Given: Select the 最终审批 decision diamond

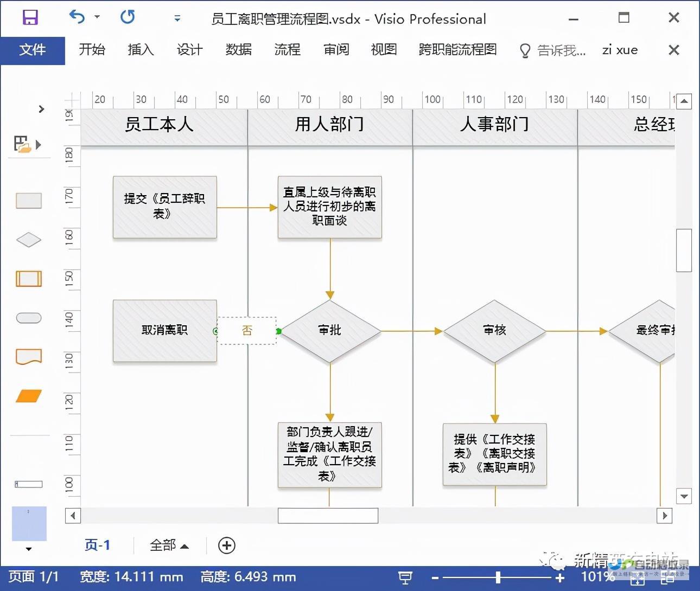Looking at the screenshot, I should (642, 331).
